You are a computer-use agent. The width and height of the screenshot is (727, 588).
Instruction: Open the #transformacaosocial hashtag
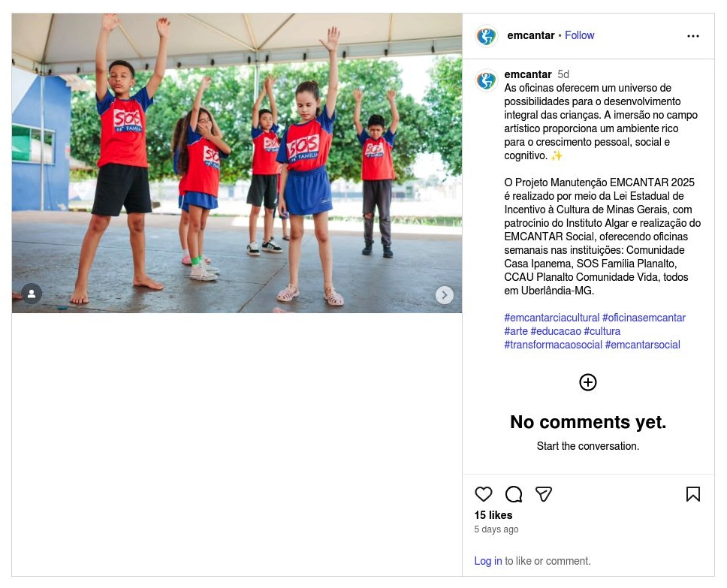553,345
